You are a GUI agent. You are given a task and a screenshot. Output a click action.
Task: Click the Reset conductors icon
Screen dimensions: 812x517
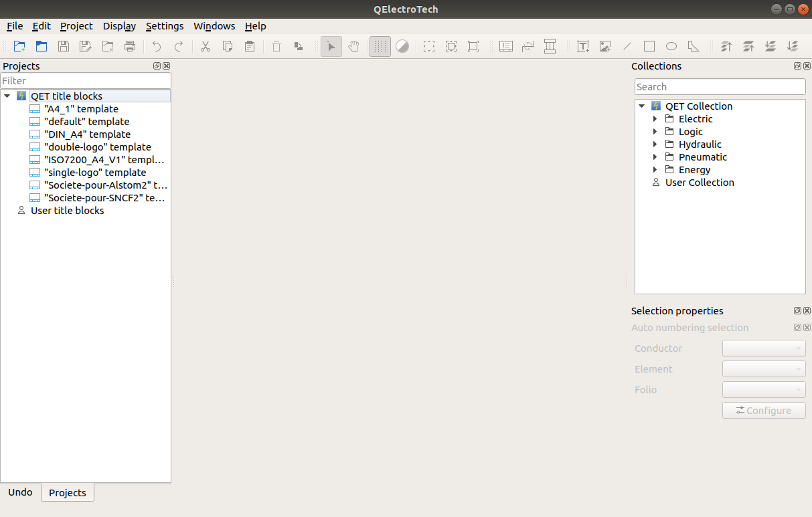click(528, 46)
